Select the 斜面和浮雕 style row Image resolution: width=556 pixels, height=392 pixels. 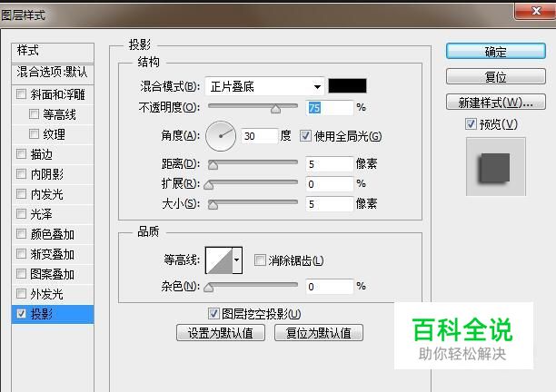(x=53, y=94)
